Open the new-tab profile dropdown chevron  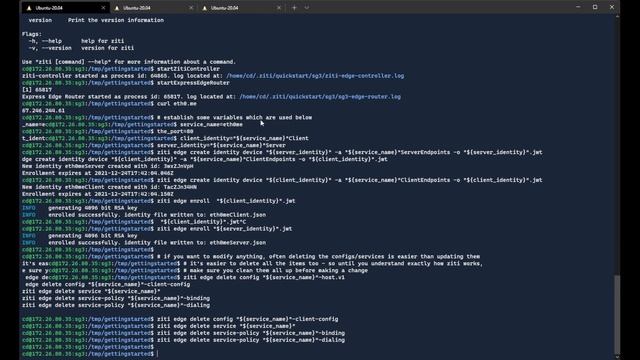307,7
